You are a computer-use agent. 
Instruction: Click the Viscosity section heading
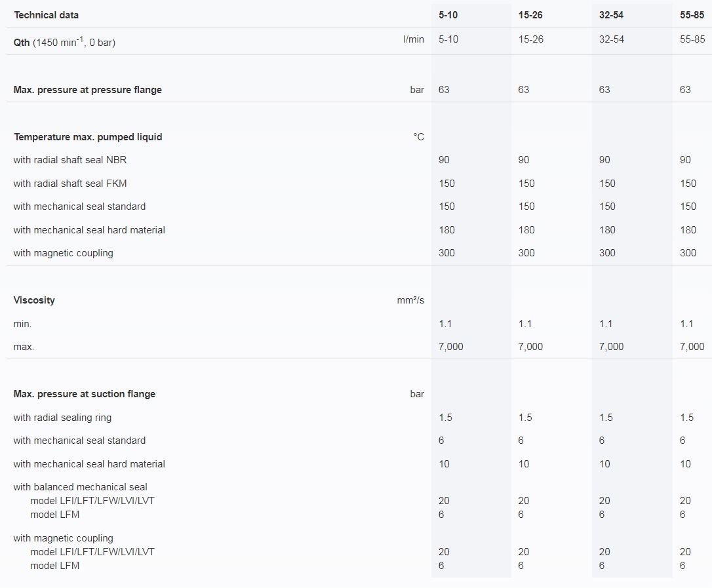click(34, 300)
